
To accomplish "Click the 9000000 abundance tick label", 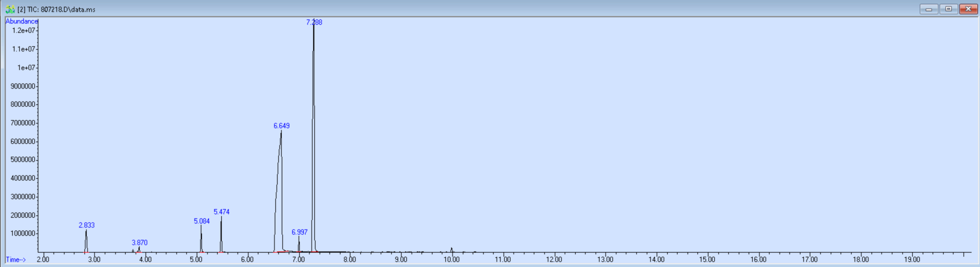I will (23, 86).
